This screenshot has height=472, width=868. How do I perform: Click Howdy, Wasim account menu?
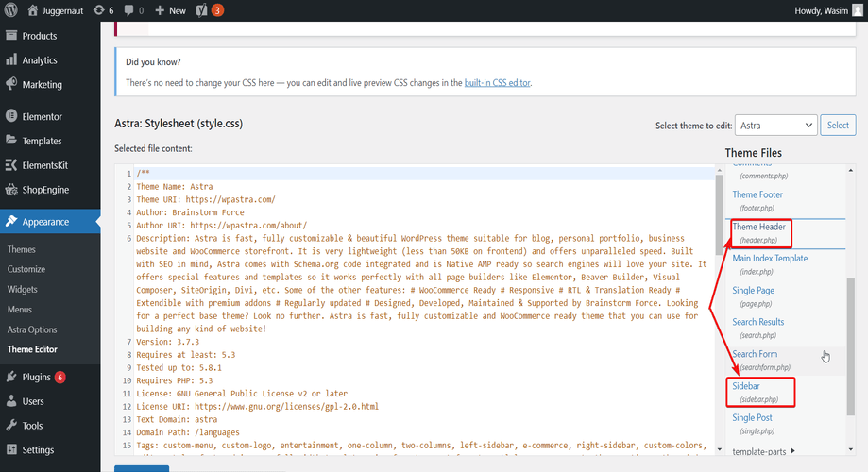[x=828, y=10]
